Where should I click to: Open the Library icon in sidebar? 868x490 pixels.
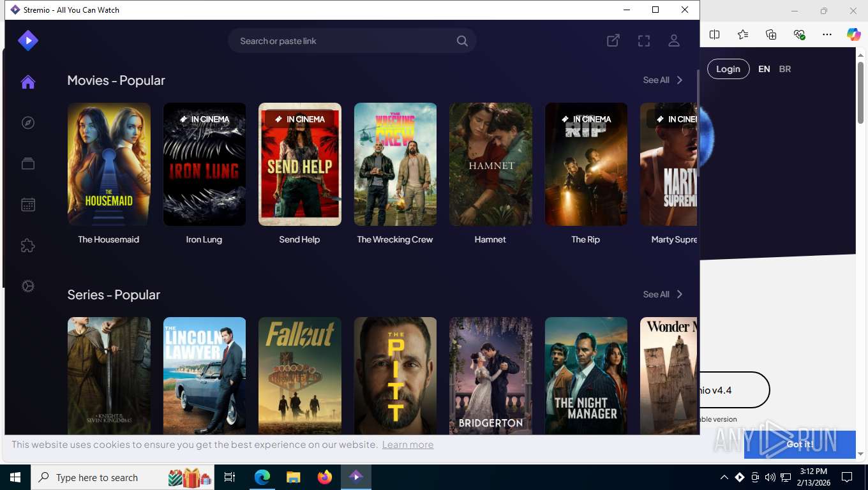pos(27,163)
